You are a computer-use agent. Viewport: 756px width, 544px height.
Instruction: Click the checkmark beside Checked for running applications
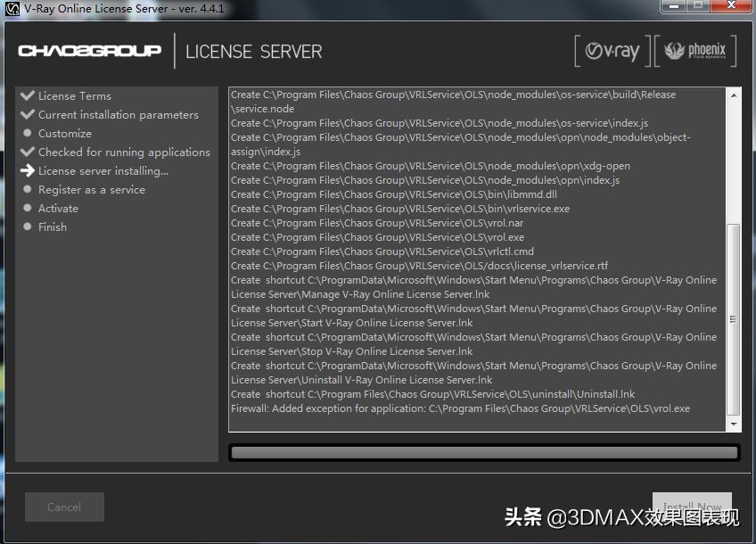point(27,152)
